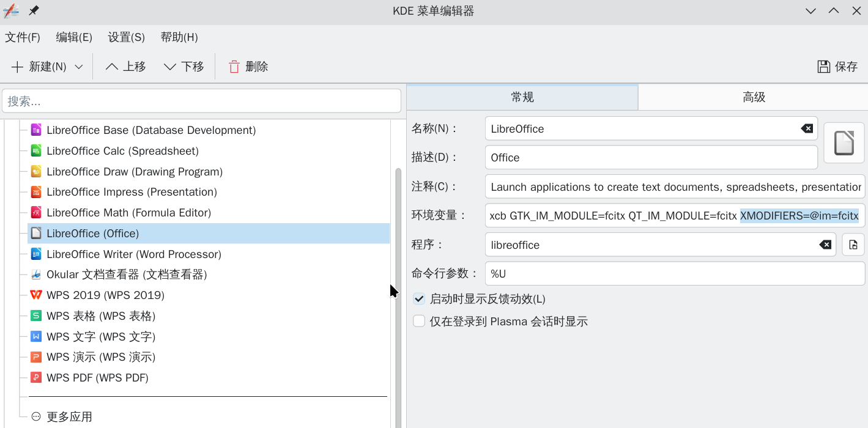Click the Okular document viewer icon
Image resolution: width=868 pixels, height=428 pixels.
pyautogui.click(x=36, y=275)
